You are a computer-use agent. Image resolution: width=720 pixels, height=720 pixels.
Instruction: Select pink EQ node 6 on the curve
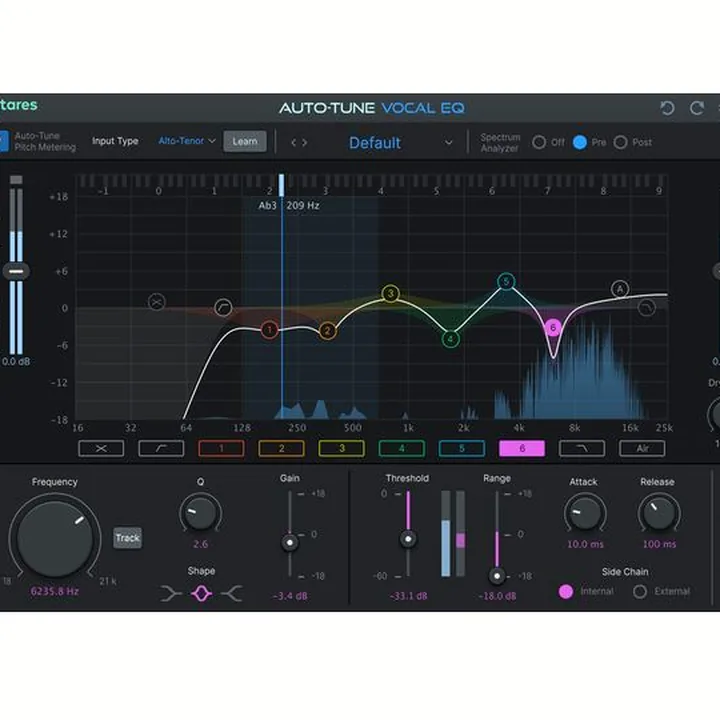tap(553, 328)
